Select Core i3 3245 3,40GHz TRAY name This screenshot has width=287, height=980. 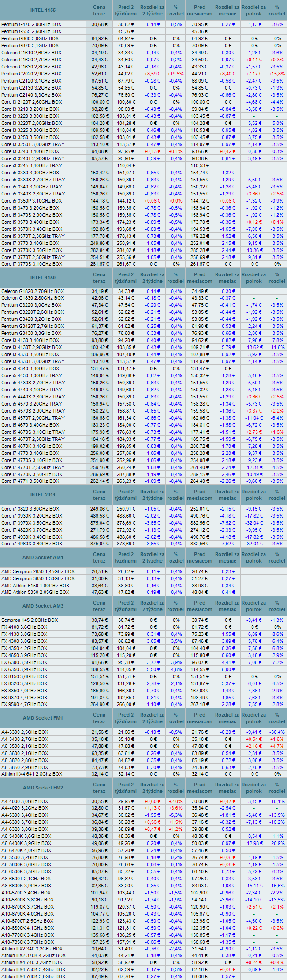pyautogui.click(x=32, y=165)
